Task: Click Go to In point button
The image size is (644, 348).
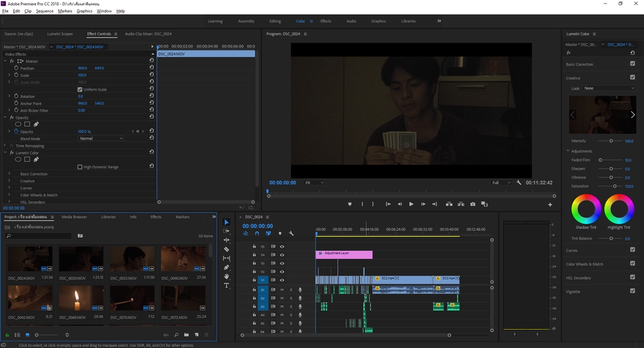Action: 388,204
